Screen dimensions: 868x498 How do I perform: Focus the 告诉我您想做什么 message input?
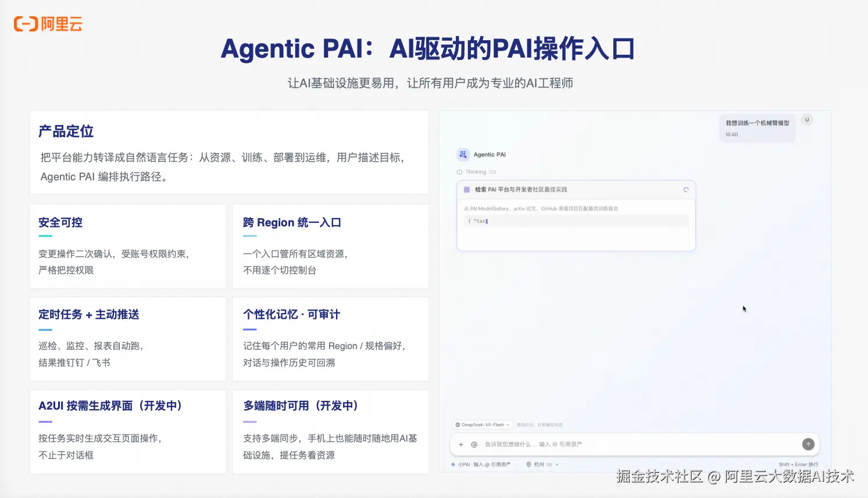(634, 444)
